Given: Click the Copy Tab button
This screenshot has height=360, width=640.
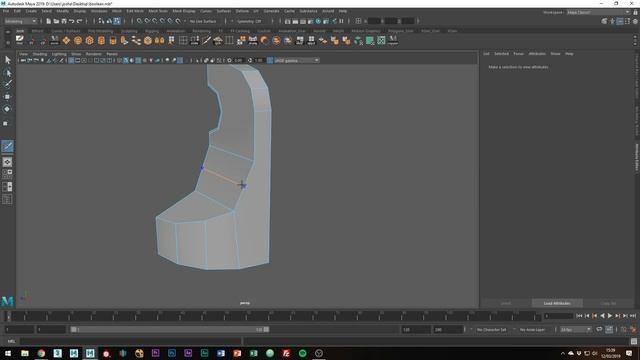Looking at the screenshot, I should (608, 303).
